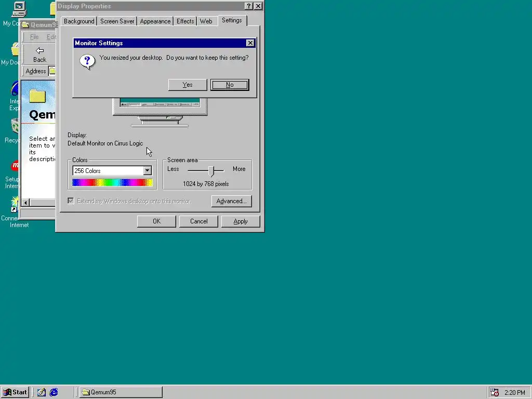Open the File menu in Qemum95 window

[34, 37]
